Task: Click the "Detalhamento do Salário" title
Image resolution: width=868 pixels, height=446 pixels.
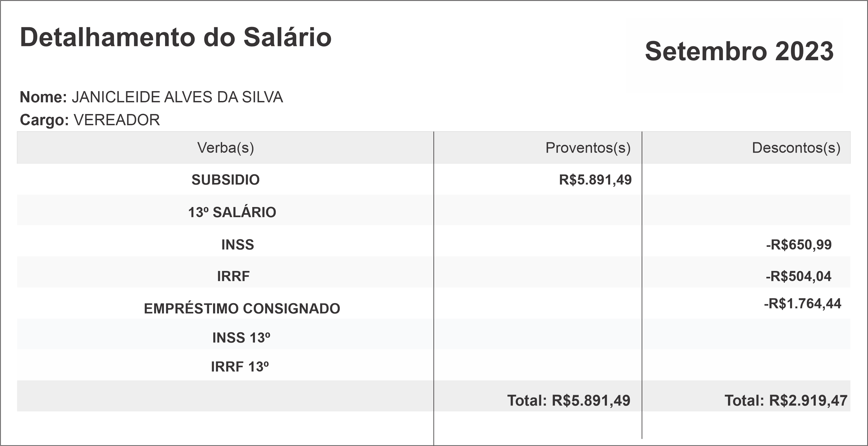Action: [175, 37]
